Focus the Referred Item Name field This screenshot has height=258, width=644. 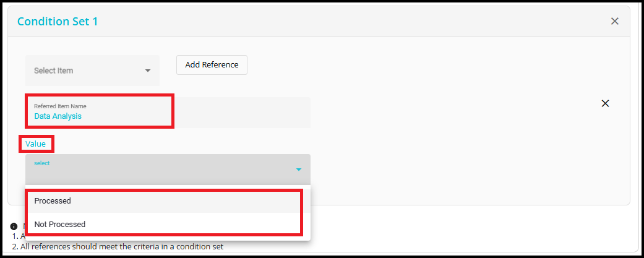click(x=168, y=112)
